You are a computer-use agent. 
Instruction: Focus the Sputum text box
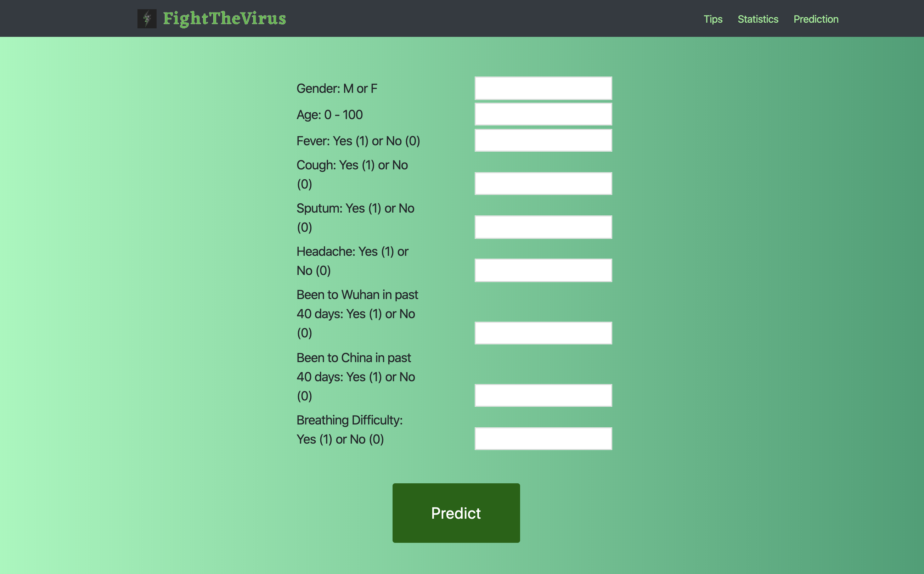tap(543, 227)
